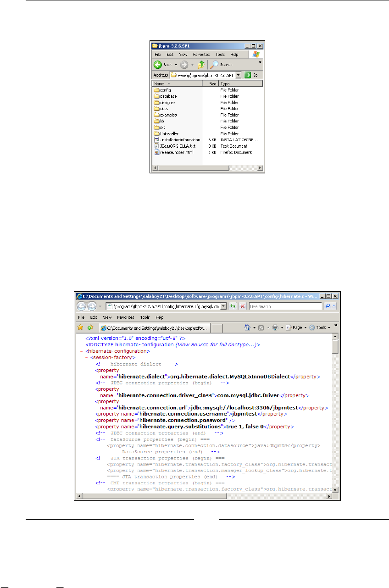Open the Favorites menu in Explorer window

(x=201, y=54)
